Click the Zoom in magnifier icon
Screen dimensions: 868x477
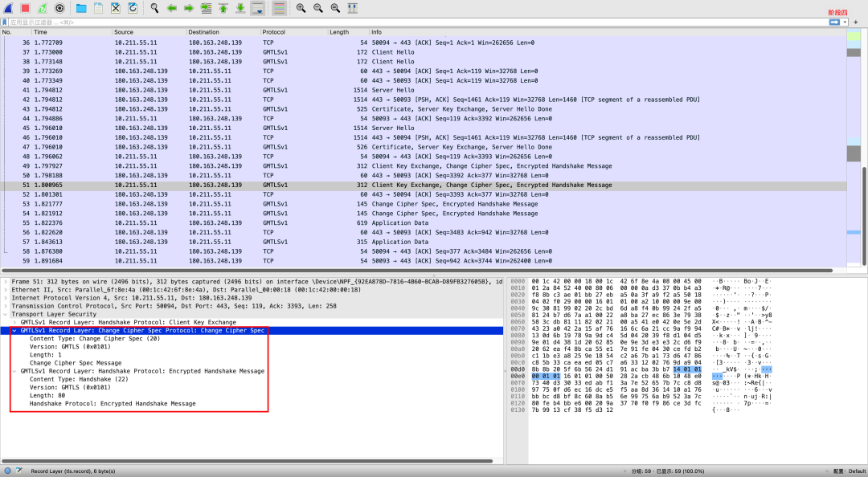pos(301,8)
